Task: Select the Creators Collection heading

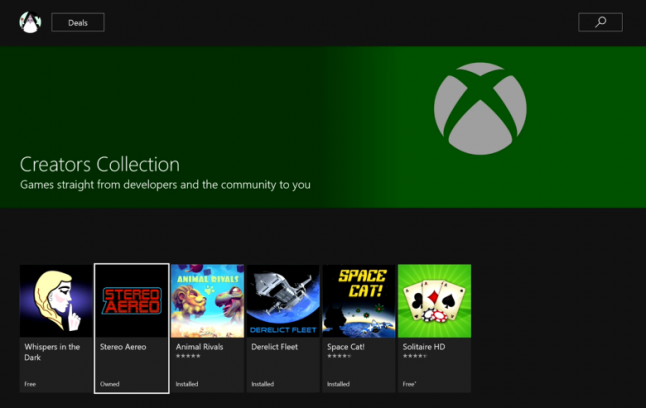Action: (100, 165)
